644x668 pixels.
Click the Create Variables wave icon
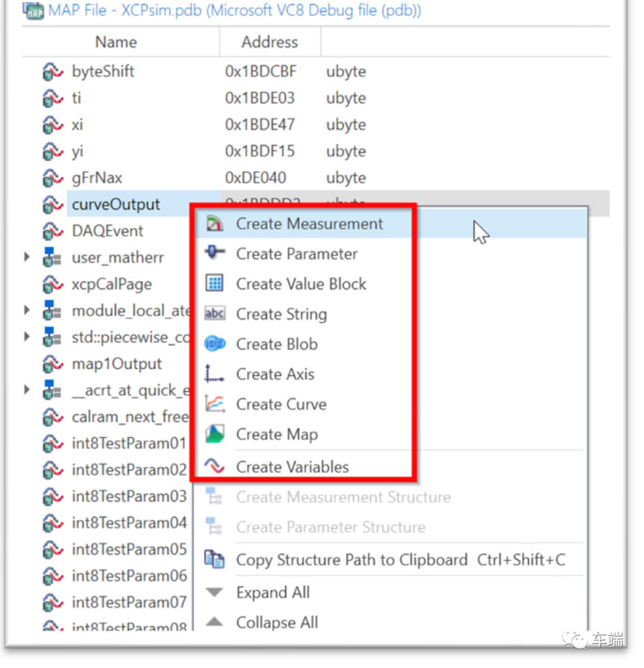[x=215, y=466]
